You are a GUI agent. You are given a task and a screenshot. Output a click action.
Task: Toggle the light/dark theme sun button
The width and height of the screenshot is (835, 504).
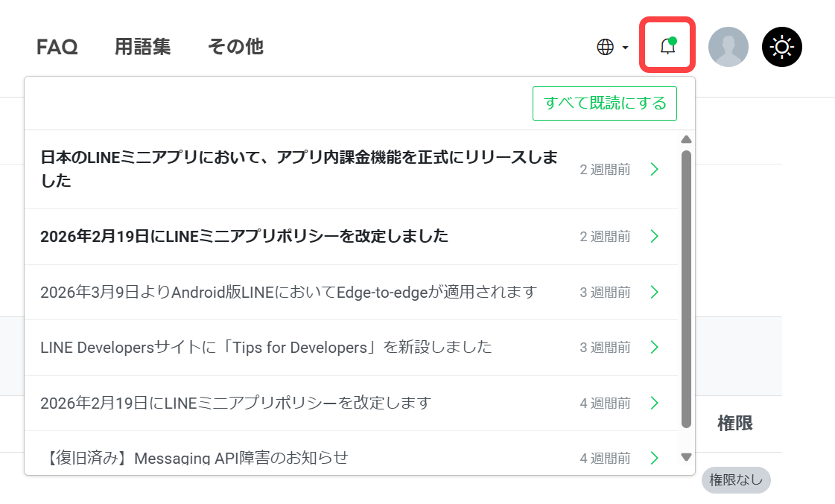[x=781, y=47]
